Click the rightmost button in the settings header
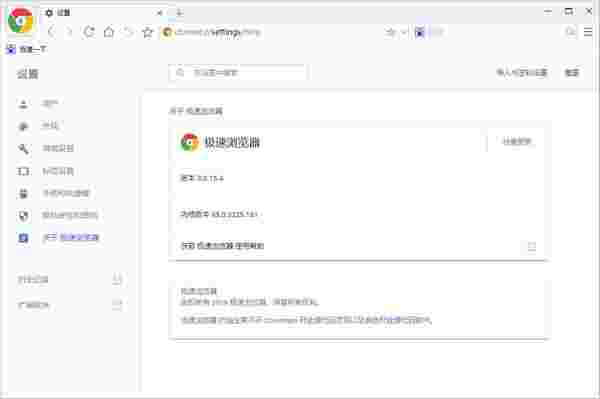This screenshot has height=399, width=600. point(572,73)
